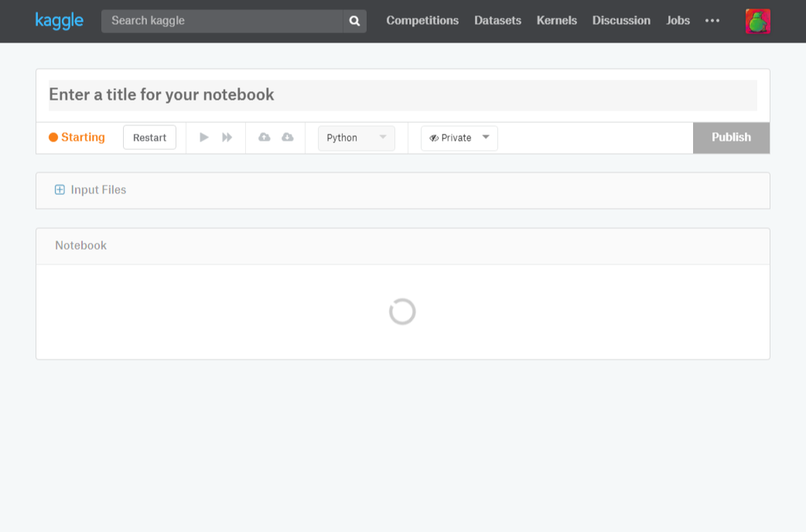Open the kaggle home logo
Viewport: 806px width, 532px height.
click(x=60, y=21)
